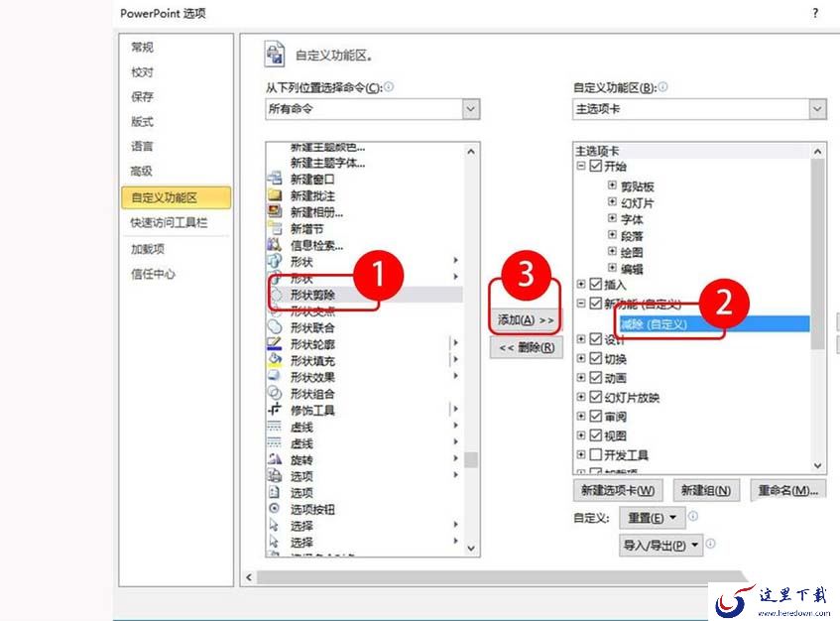This screenshot has height=621, width=840.
Task: Click the 选项按钮 radio icon
Action: (x=275, y=508)
